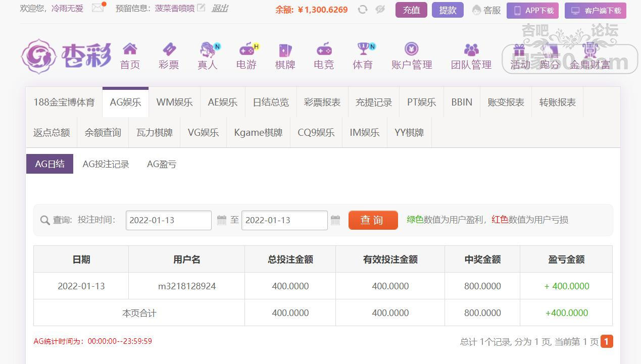Open the 真人 live casino icon
The image size is (641, 364).
(x=208, y=49)
